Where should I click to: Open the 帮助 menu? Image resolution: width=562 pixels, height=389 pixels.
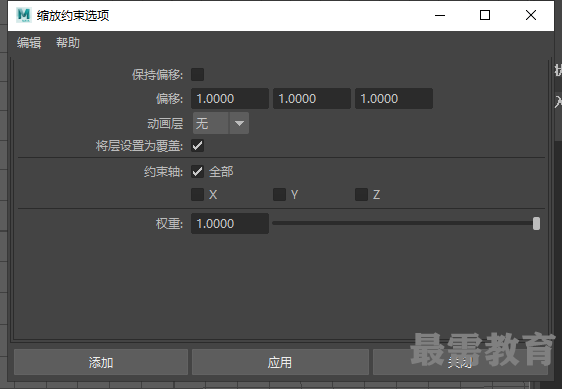68,43
